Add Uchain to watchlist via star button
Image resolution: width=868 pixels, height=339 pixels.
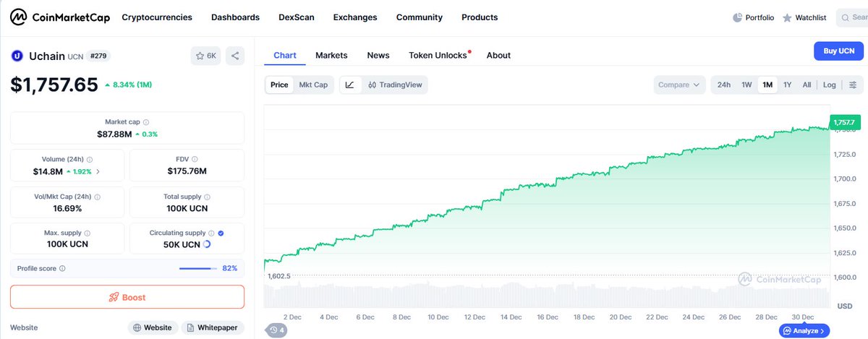point(207,56)
